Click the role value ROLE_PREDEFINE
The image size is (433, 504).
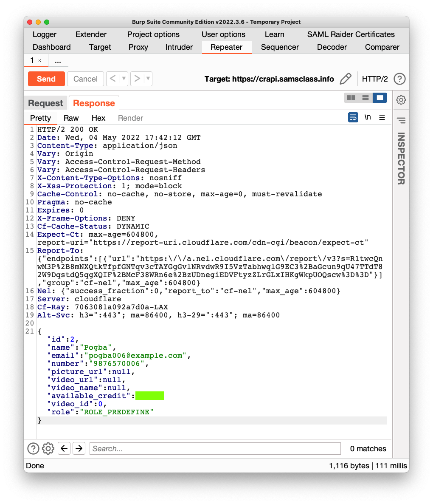(x=116, y=412)
